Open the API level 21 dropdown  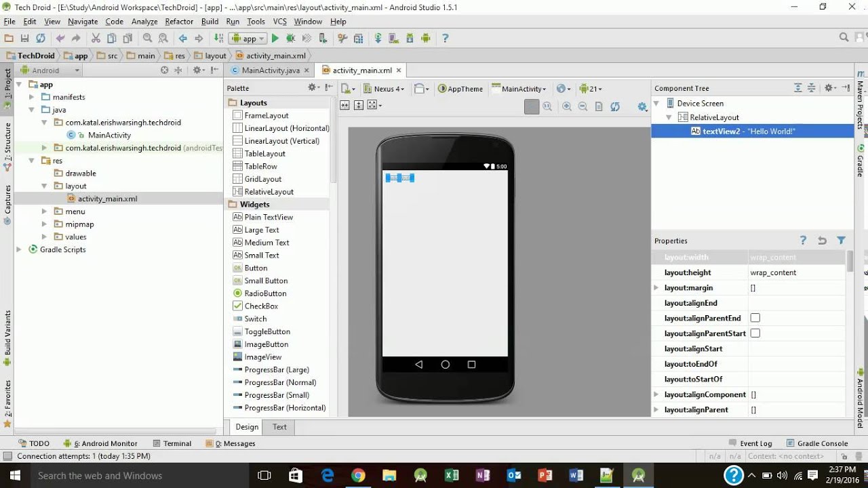pos(590,89)
